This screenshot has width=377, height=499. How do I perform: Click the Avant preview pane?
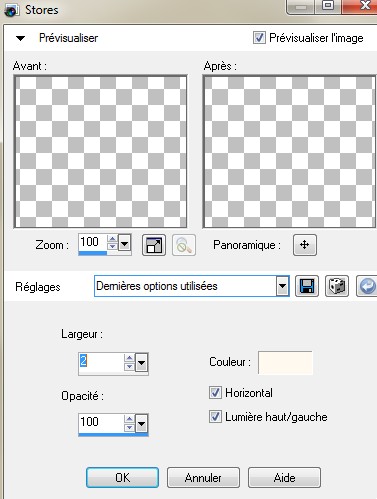point(100,152)
